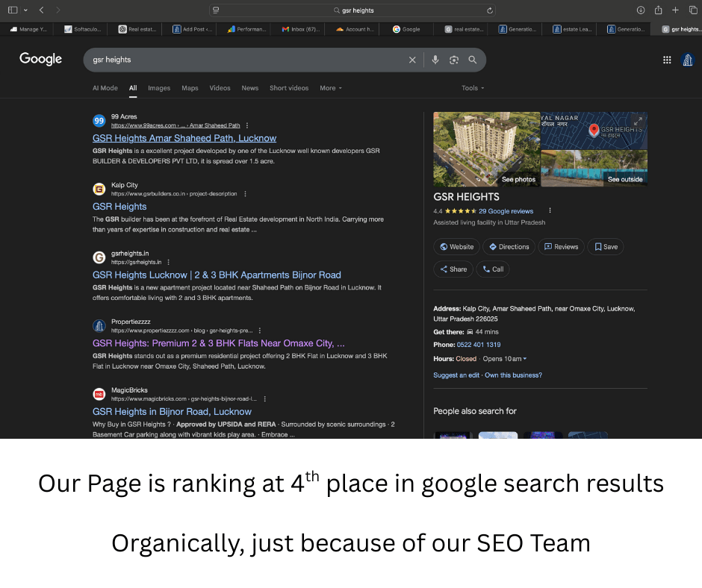Open the Videos search tab
The width and height of the screenshot is (702, 588).
point(220,88)
